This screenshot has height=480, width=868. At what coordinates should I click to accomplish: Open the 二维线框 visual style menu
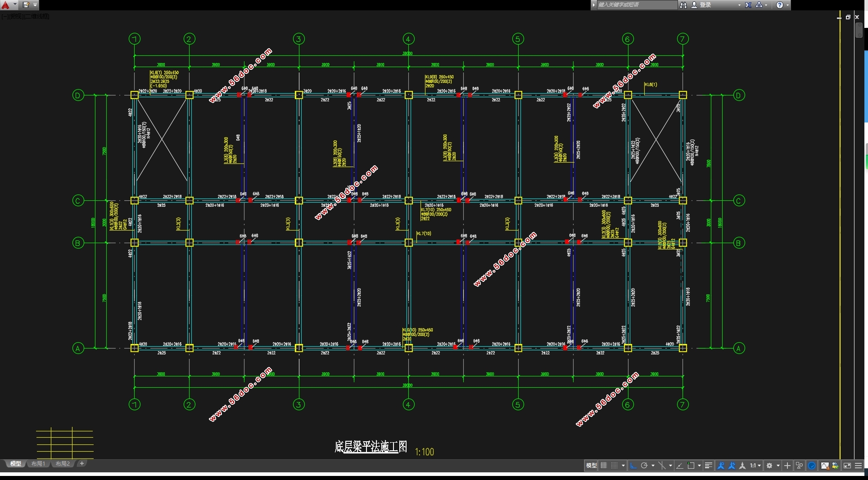click(x=37, y=17)
